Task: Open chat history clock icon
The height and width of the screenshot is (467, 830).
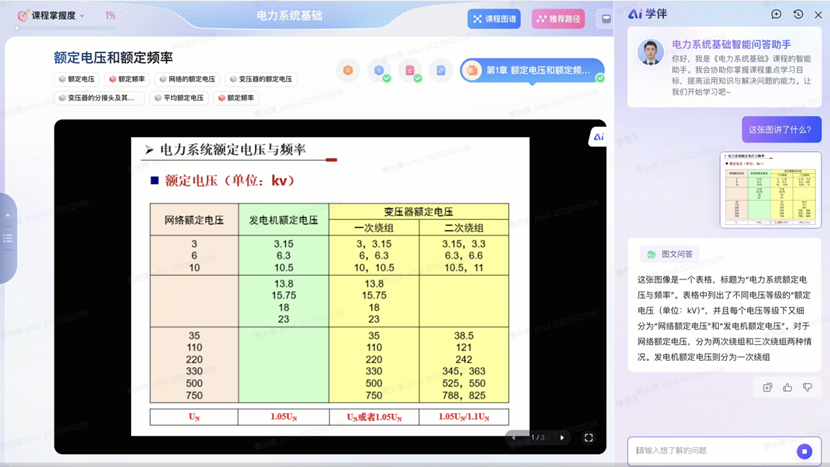Action: [x=798, y=14]
